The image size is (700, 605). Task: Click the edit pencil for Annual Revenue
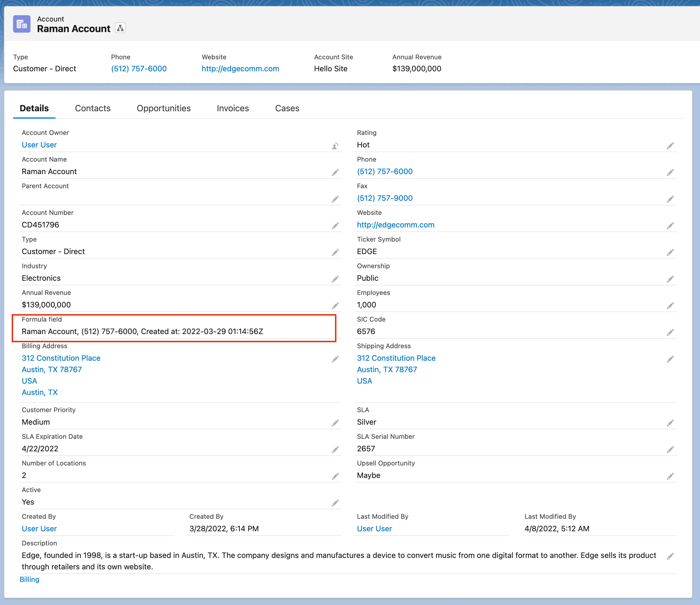coord(335,306)
